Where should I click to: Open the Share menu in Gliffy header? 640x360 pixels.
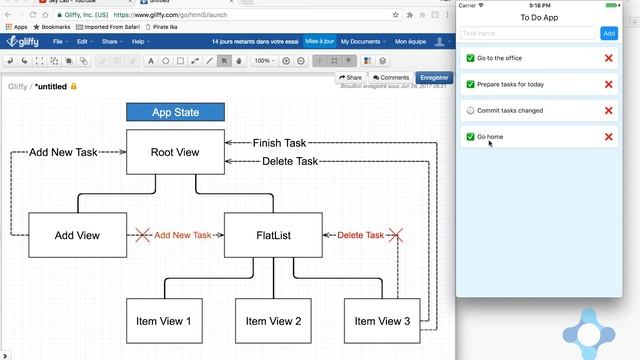[112, 42]
